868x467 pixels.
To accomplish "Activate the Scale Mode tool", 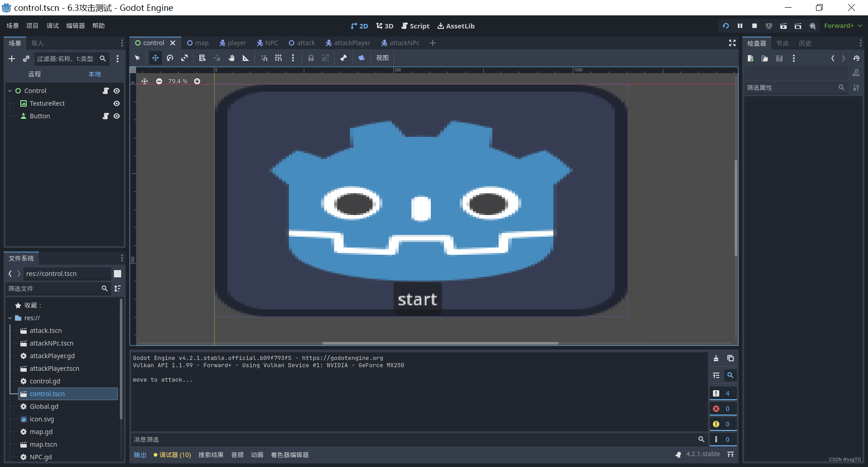I will [184, 58].
